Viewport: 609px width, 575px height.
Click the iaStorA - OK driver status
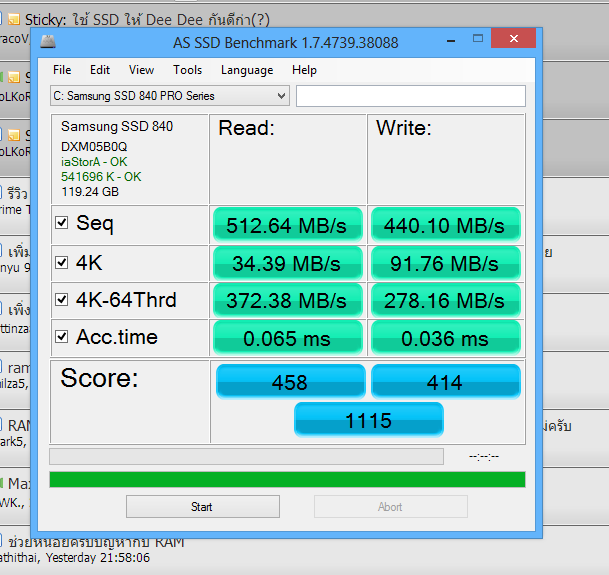(x=94, y=162)
